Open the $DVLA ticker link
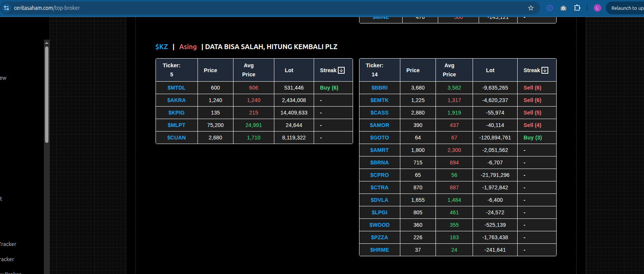 tap(380, 200)
